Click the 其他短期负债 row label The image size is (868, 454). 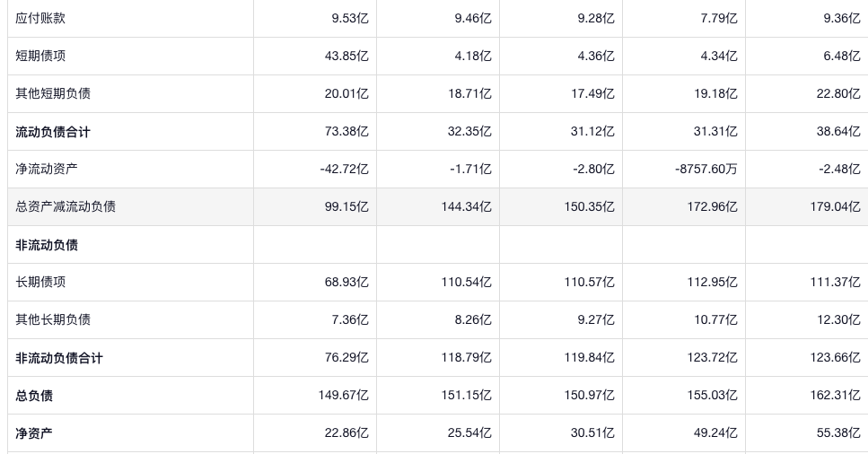[53, 93]
